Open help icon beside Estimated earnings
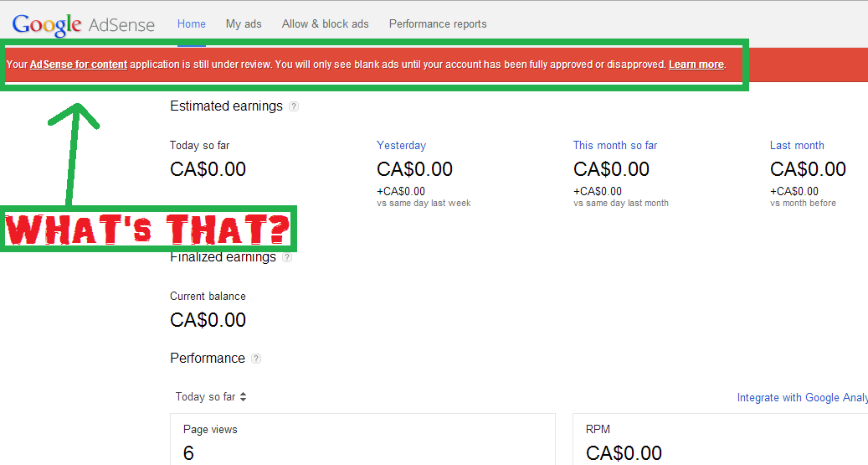 tap(294, 107)
